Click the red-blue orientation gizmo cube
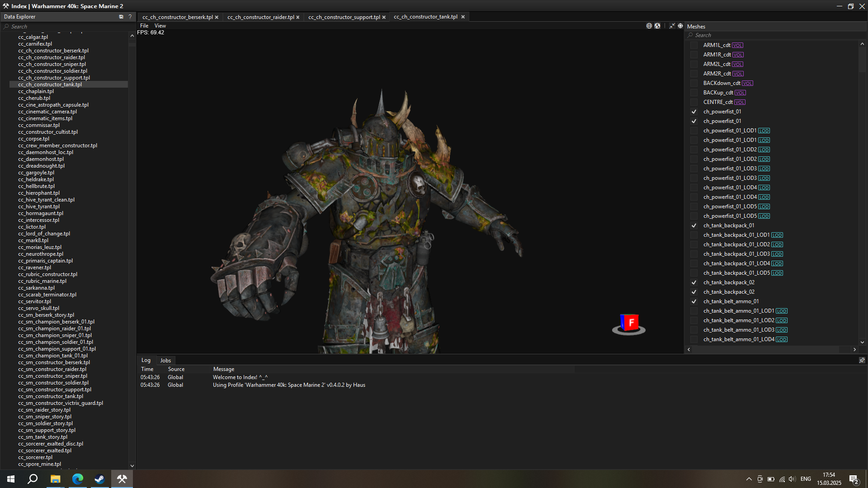The width and height of the screenshot is (868, 488). click(629, 323)
